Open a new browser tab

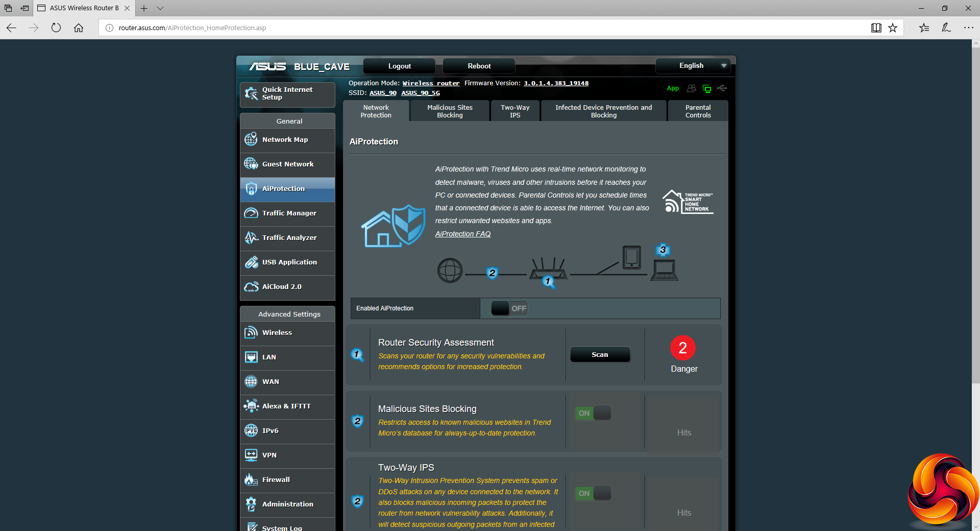pyautogui.click(x=144, y=8)
